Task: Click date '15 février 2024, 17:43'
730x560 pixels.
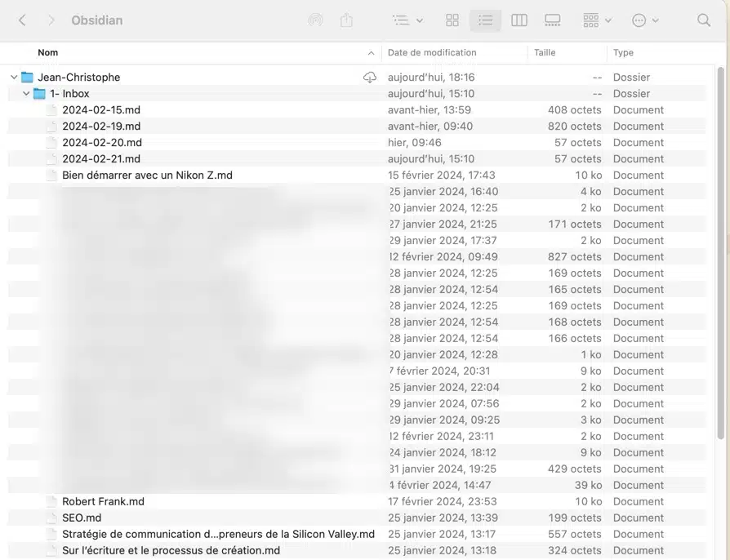Action: click(442, 175)
